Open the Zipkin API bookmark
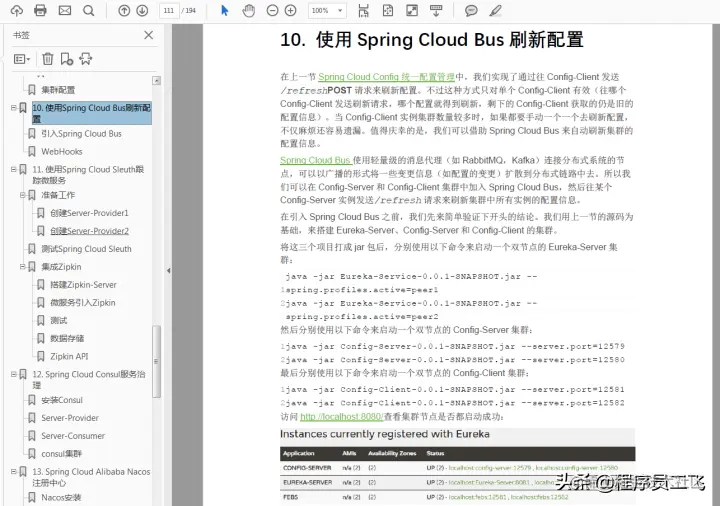The image size is (720, 506). pyautogui.click(x=69, y=356)
